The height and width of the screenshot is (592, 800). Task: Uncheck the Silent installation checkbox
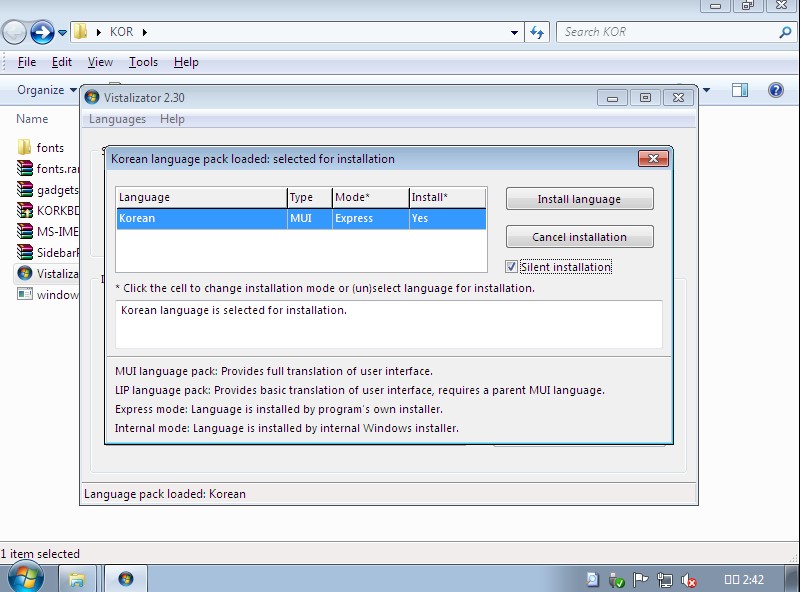pyautogui.click(x=511, y=266)
